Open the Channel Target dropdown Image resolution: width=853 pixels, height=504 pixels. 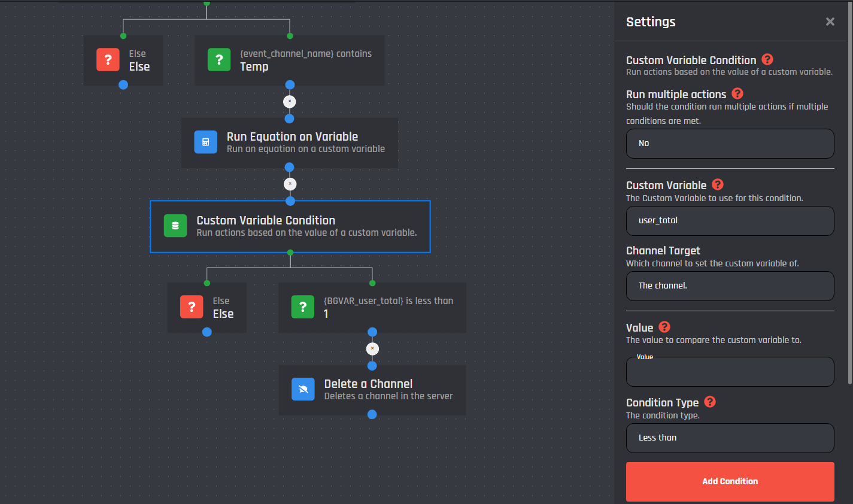730,286
